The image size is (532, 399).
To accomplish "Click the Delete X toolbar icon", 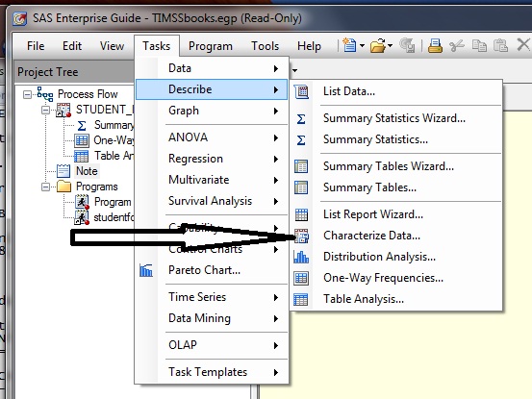I will 523,45.
